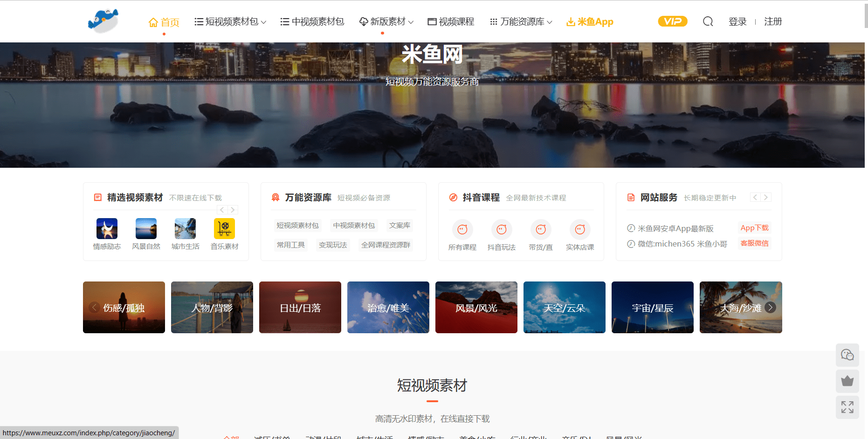
Task: Toggle fullscreen floating icon
Action: click(847, 407)
